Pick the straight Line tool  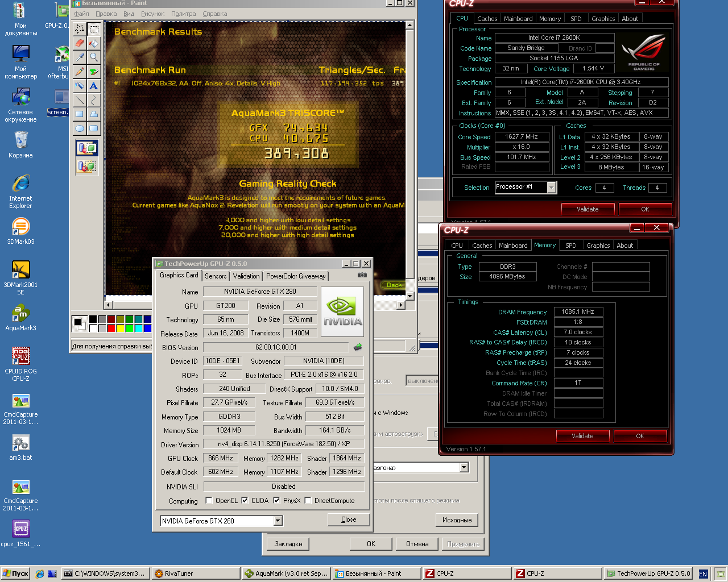point(80,99)
